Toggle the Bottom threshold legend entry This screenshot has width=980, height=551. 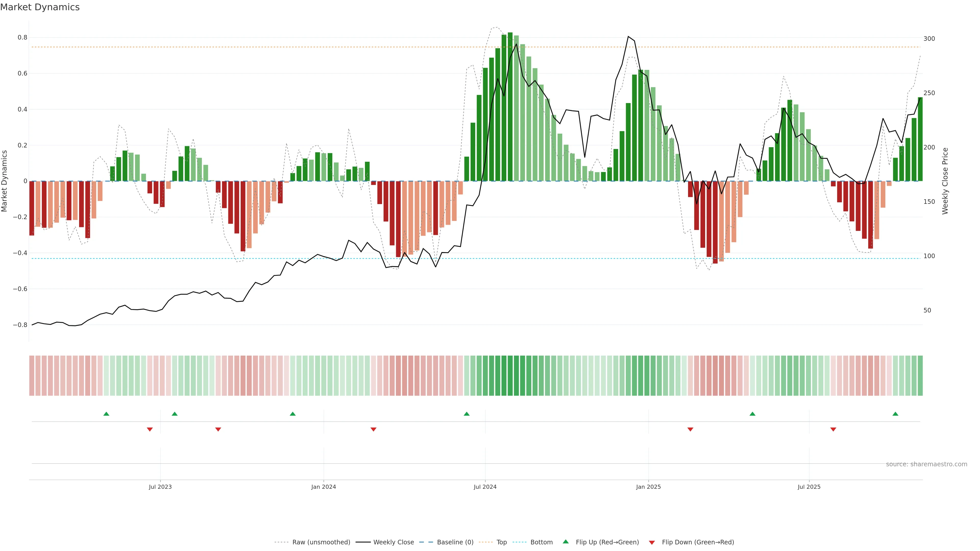click(x=541, y=542)
